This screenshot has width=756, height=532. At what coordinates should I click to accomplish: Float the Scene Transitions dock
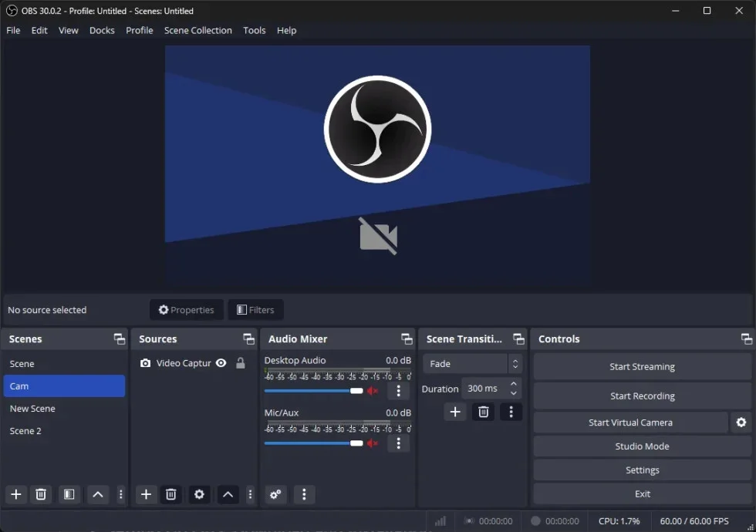[518, 339]
